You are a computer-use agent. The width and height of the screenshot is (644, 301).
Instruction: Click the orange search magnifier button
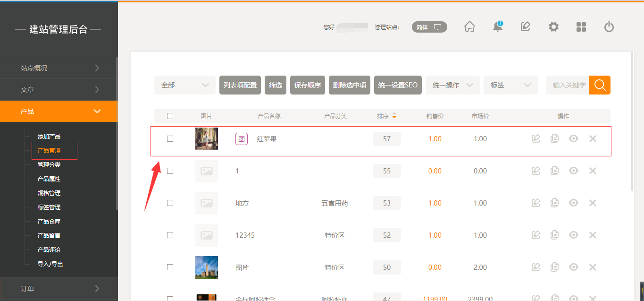pos(600,85)
